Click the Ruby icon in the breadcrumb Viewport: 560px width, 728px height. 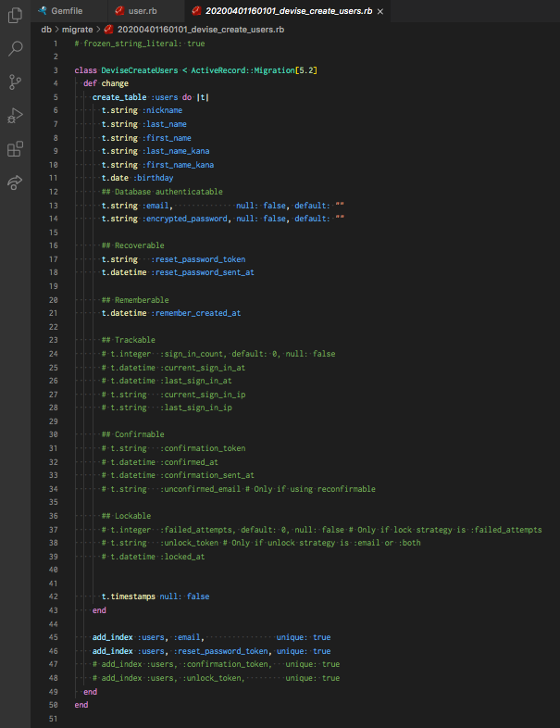click(108, 30)
